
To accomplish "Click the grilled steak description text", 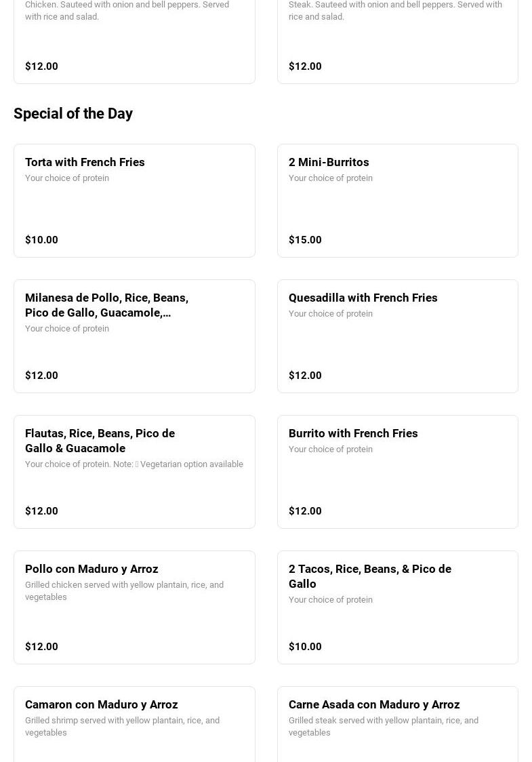I will 383,726.
